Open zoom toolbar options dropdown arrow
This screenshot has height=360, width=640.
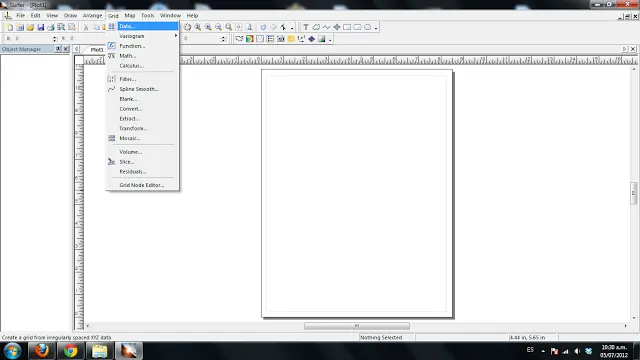[x=292, y=28]
